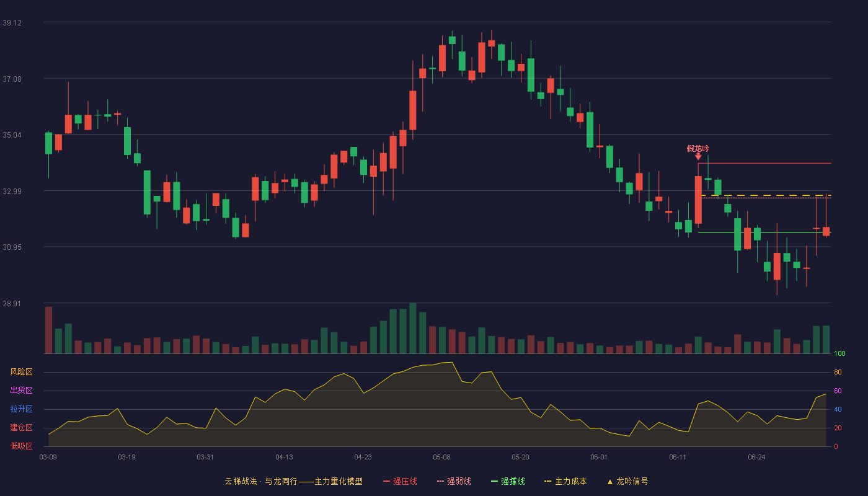Viewport: 868px width, 496px height.
Task: Click the 03-09 date label
Action: (48, 457)
